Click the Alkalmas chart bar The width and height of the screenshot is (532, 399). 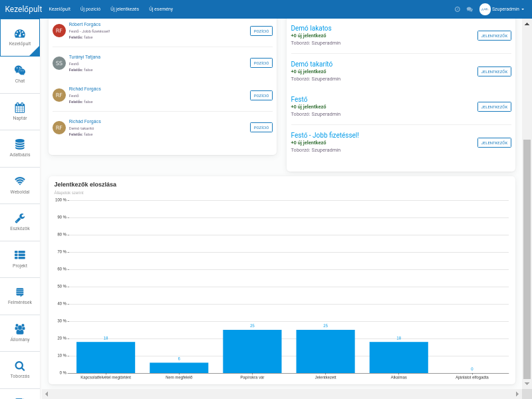point(399,357)
